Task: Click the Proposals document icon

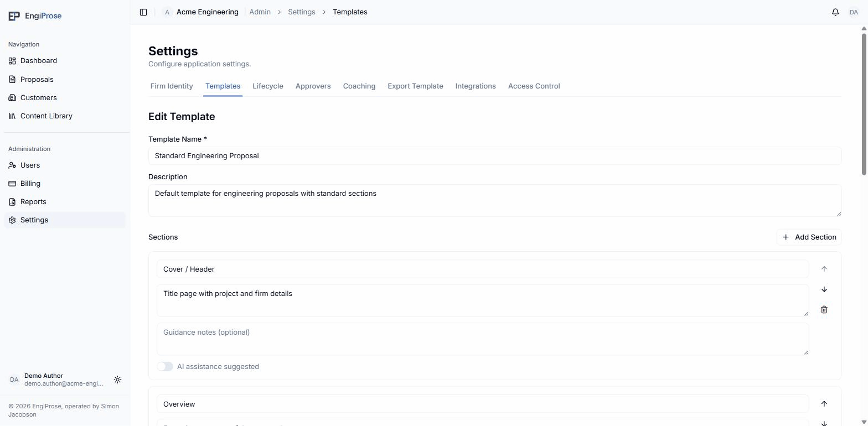Action: coord(12,80)
